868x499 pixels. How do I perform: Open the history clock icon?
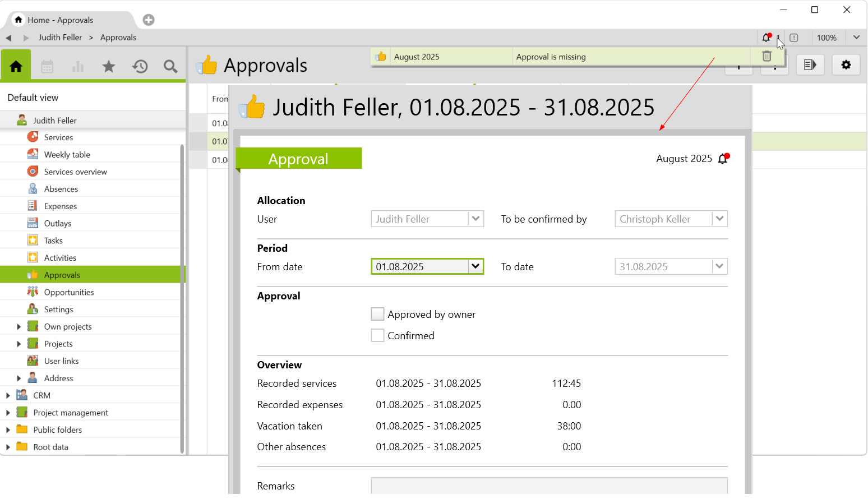(140, 67)
